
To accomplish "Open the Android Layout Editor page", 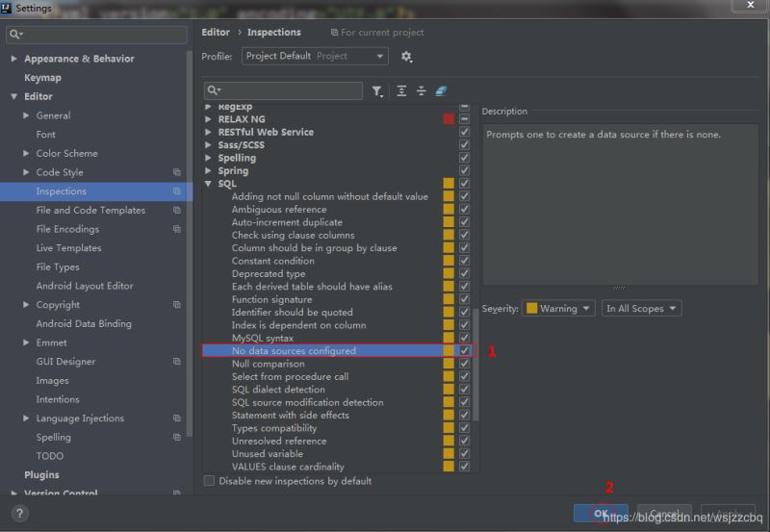I will coord(85,286).
